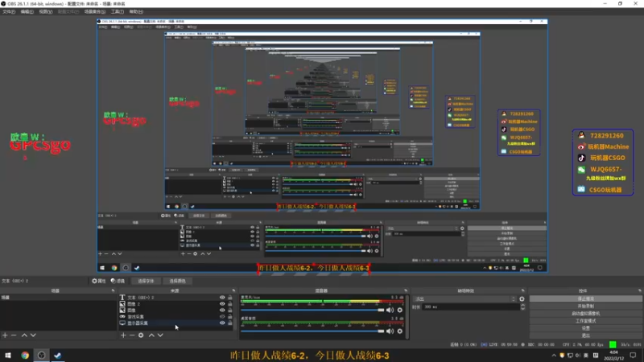Toggle eye icon for display capture source

(x=222, y=323)
